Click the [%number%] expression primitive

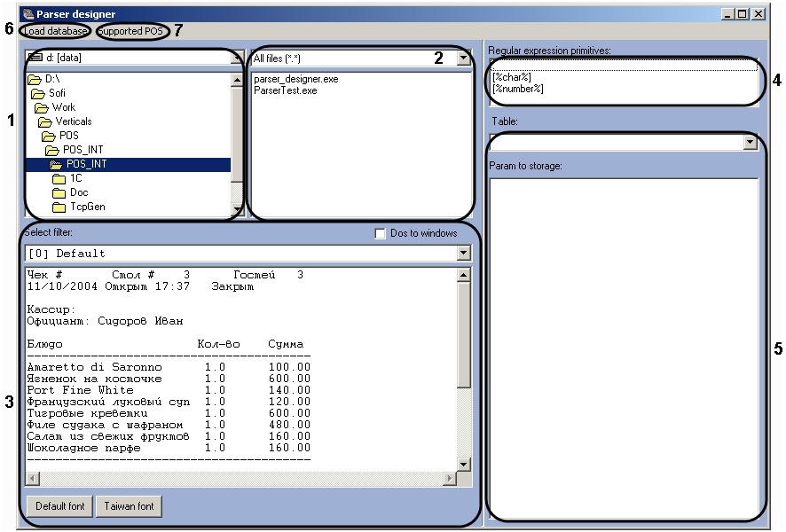pyautogui.click(x=518, y=89)
